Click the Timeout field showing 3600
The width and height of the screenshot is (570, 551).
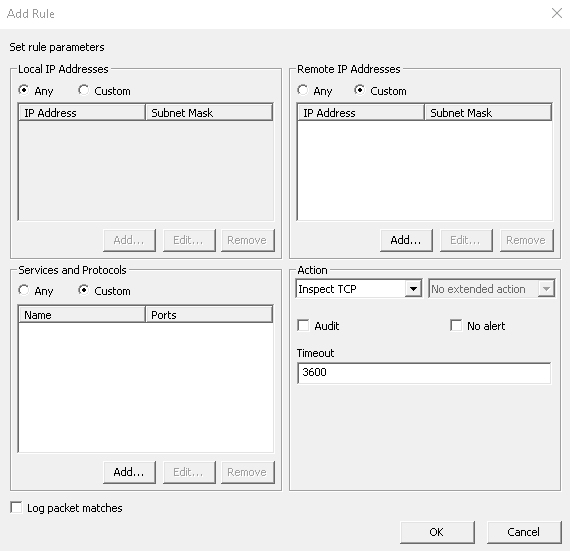[x=424, y=373]
